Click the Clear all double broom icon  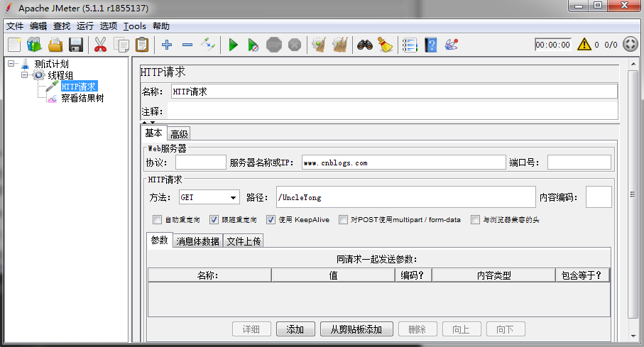click(x=340, y=45)
